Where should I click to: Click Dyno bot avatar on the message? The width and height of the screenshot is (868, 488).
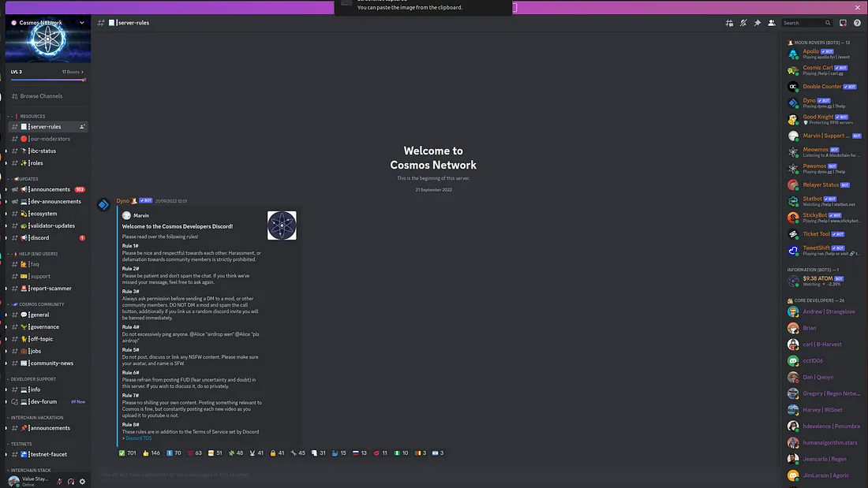[x=103, y=205]
